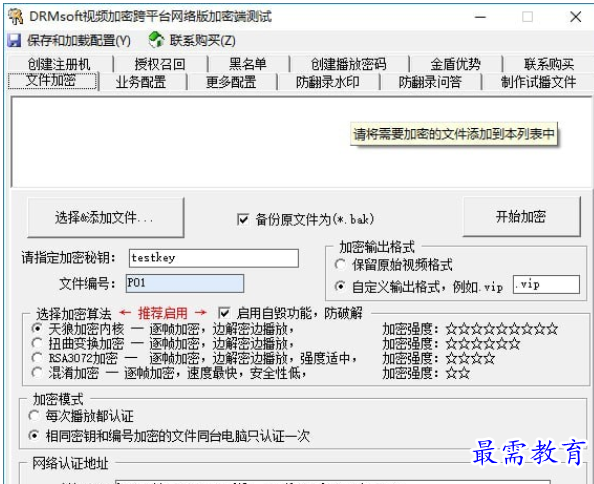Click the 选择&添加文件 button
This screenshot has height=484, width=594.
(x=106, y=217)
